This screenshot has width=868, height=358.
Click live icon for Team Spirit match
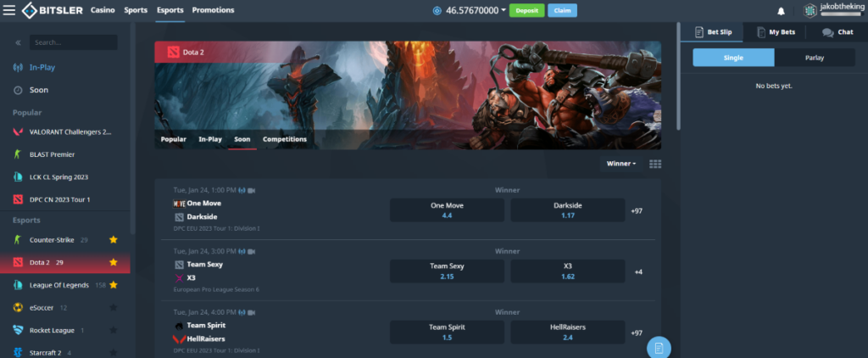(242, 312)
